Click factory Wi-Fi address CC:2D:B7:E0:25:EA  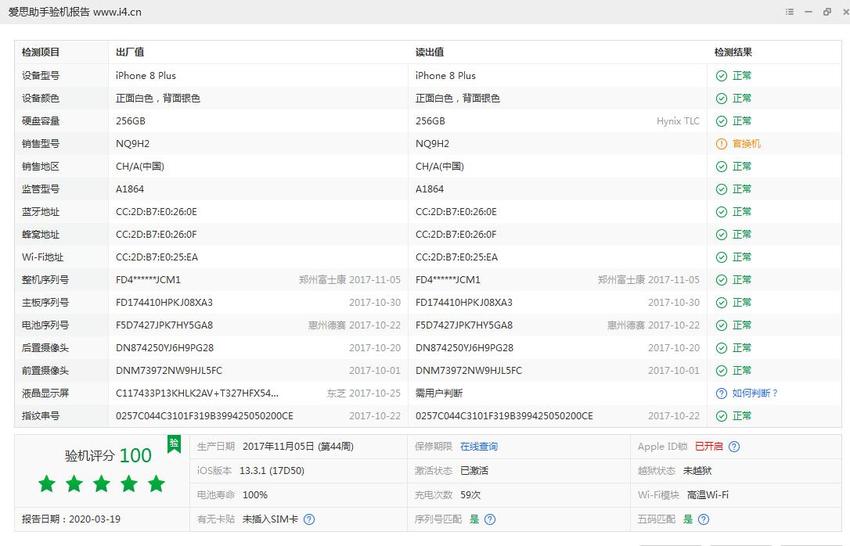[157, 258]
